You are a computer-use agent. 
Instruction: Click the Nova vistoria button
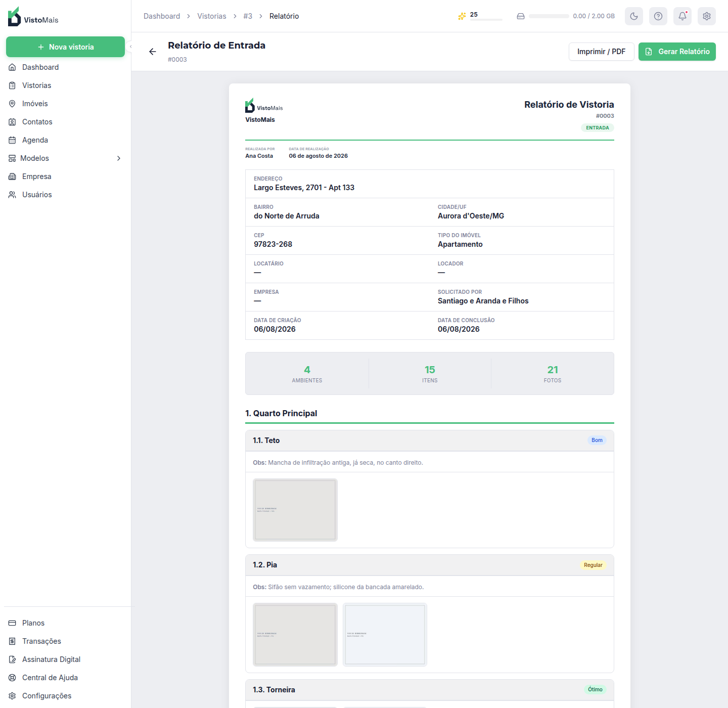[66, 47]
